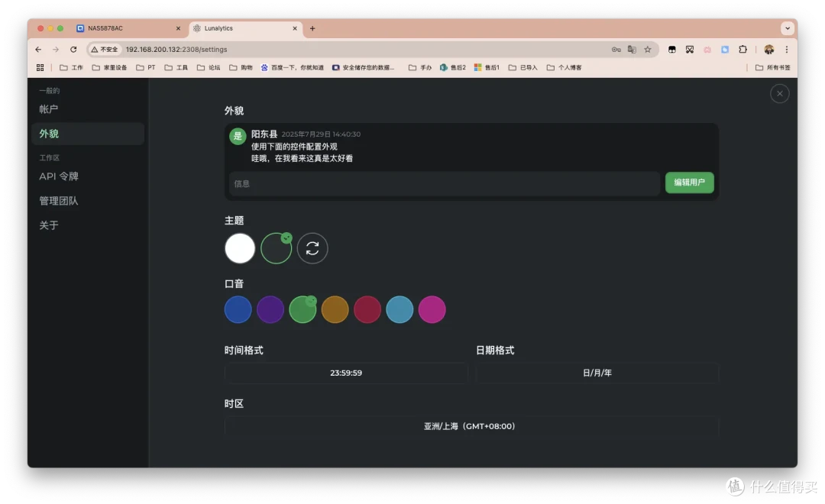Open a new browser tab

(312, 28)
